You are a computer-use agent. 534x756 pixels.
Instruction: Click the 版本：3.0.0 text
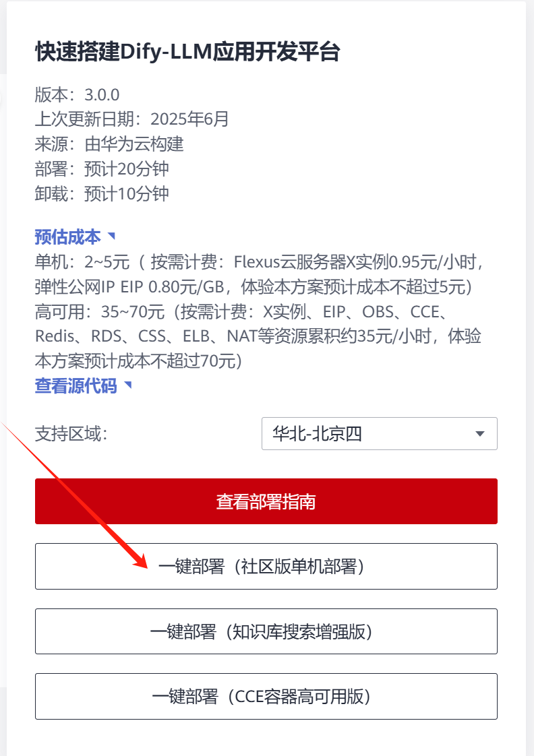(77, 94)
